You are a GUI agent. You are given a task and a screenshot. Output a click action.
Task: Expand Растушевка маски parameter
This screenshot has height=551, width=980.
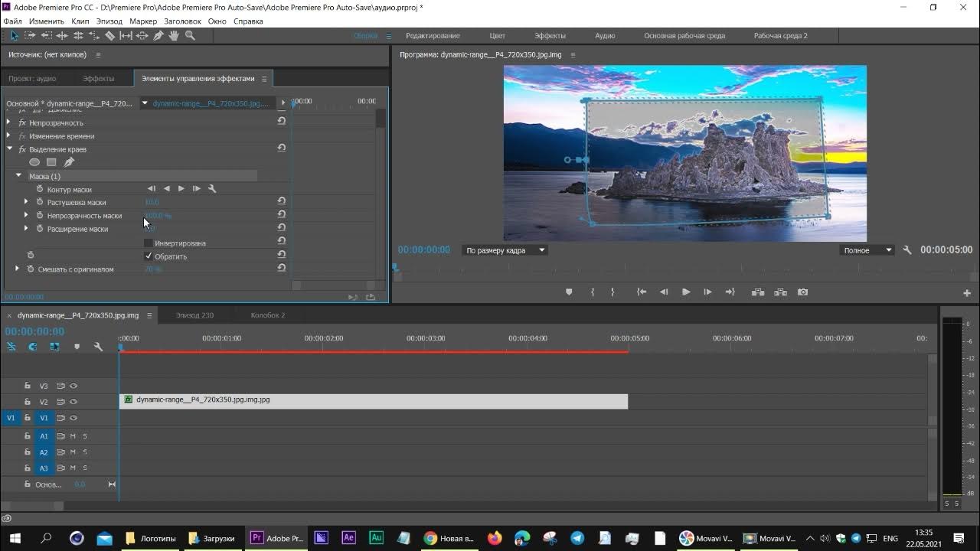(x=26, y=202)
